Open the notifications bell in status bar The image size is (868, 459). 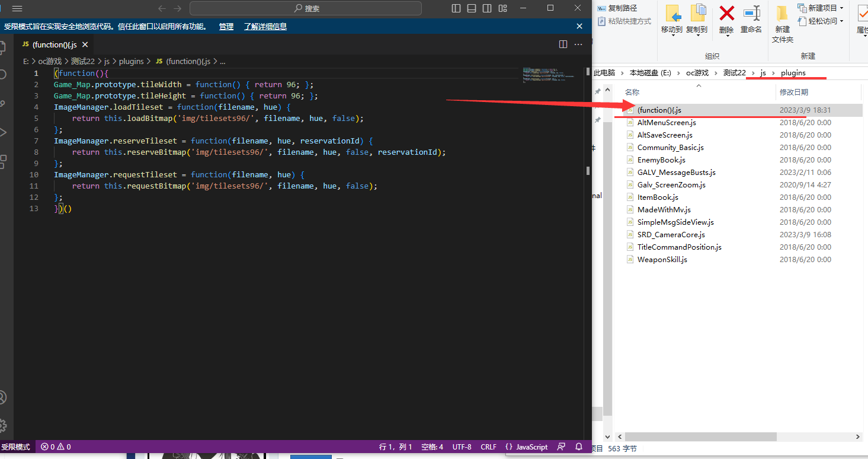click(579, 447)
